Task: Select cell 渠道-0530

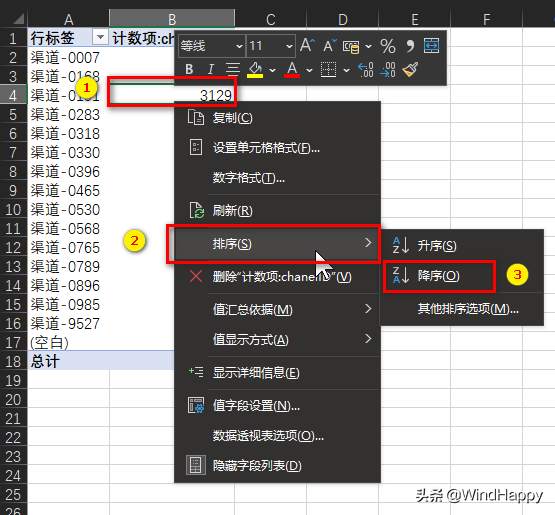Action: click(68, 210)
